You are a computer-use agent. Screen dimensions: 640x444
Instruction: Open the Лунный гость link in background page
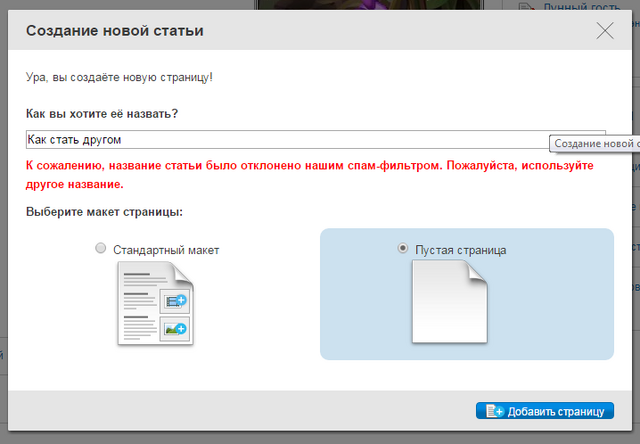(581, 6)
